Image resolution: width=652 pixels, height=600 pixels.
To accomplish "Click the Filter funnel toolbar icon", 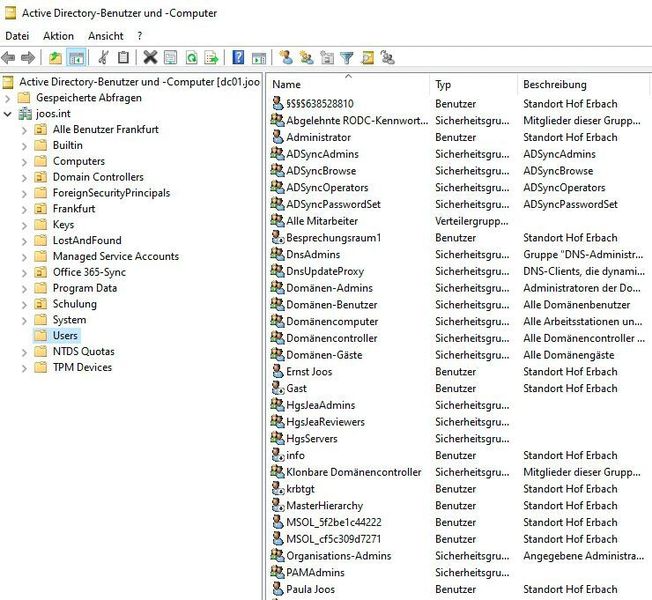I will pos(346,58).
